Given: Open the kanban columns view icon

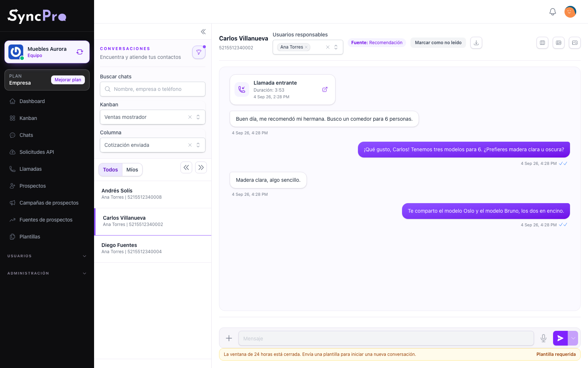Looking at the screenshot, I should pos(542,43).
